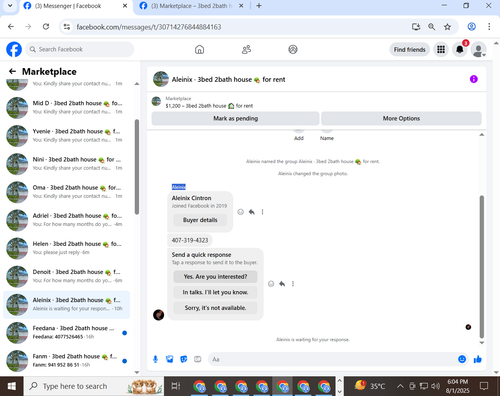Open a new browser tab
This screenshot has height=396, width=500.
259,6
